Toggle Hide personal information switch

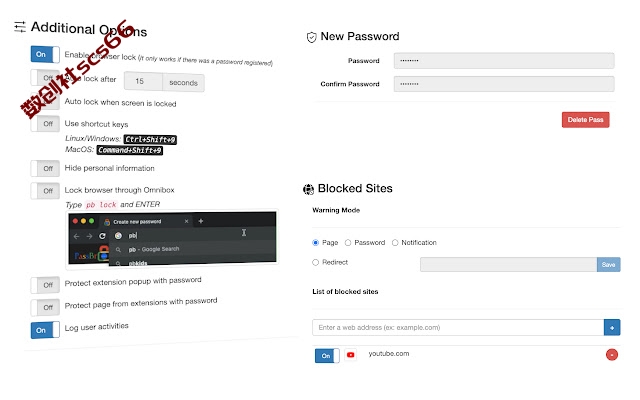point(45,168)
